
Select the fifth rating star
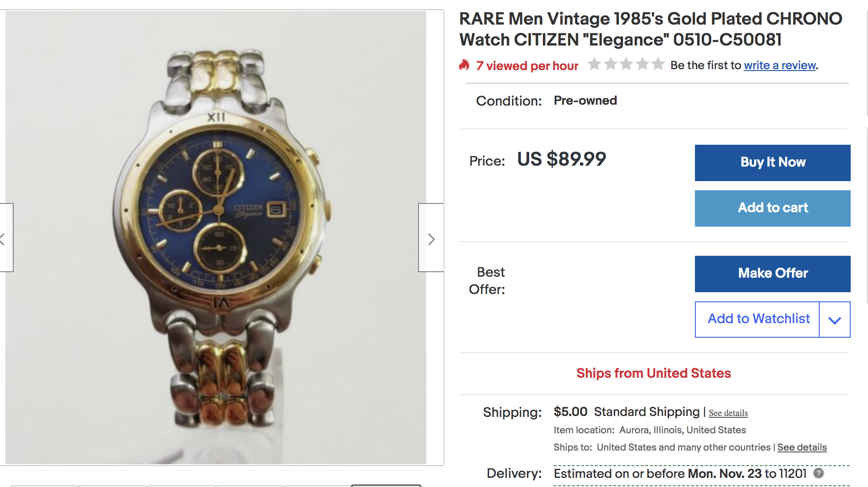658,64
